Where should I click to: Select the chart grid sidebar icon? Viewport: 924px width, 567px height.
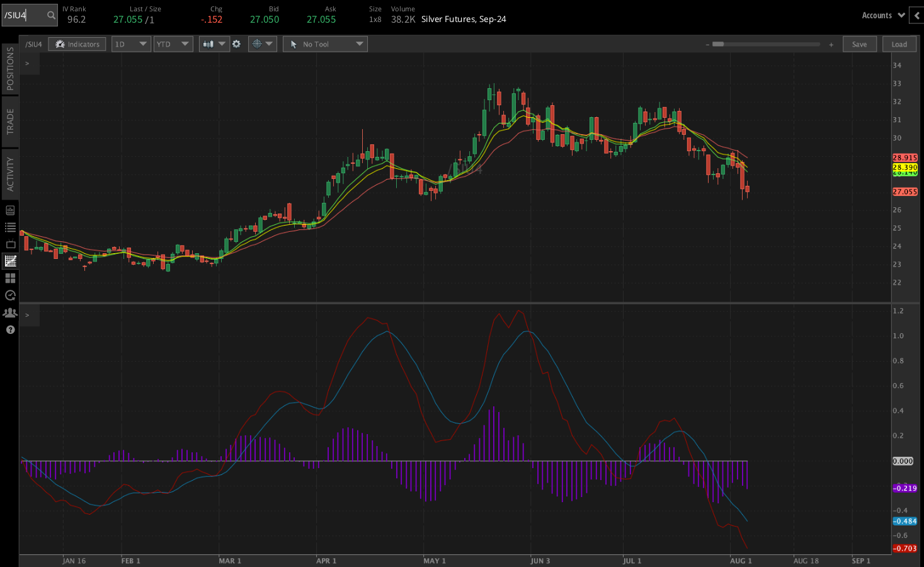10,261
